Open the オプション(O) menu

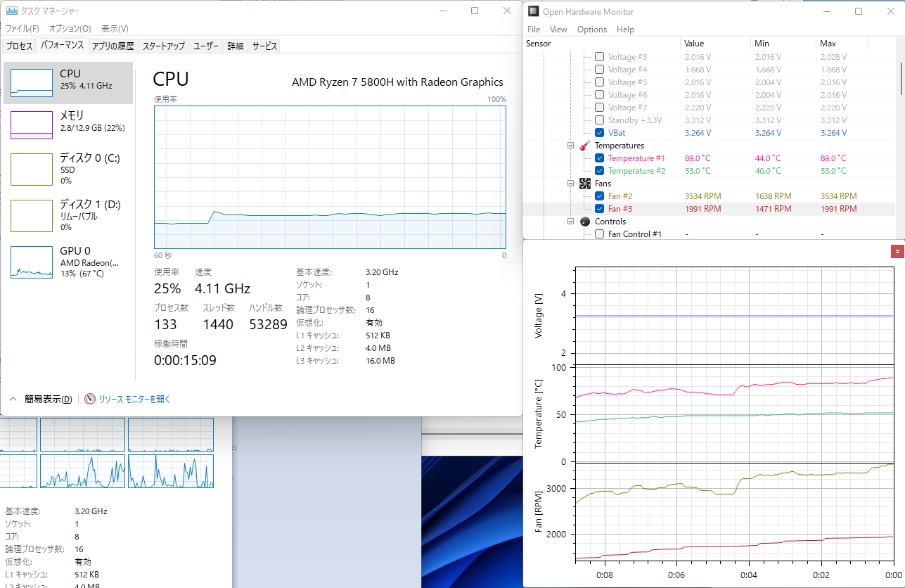(x=70, y=29)
